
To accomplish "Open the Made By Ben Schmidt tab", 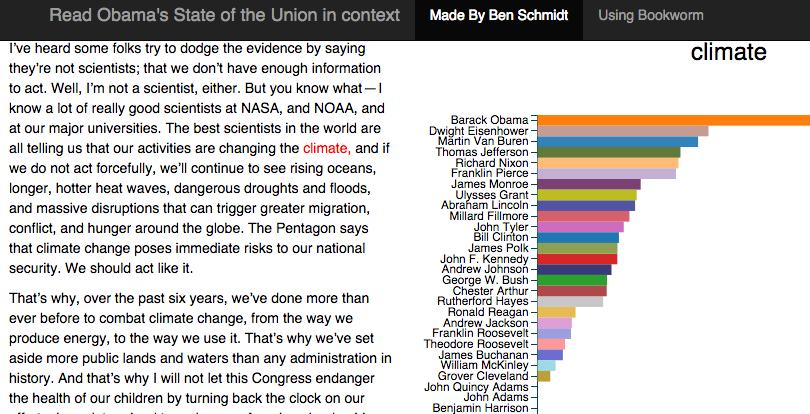I will tap(499, 16).
